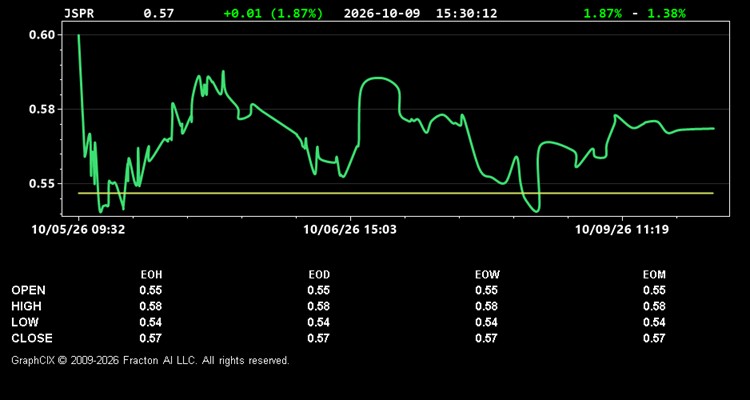Click the JSPR ticker symbol

tap(79, 13)
